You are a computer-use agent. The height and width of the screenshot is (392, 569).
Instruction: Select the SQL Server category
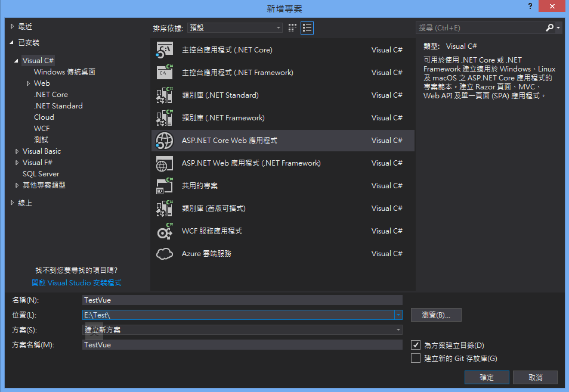coord(41,174)
